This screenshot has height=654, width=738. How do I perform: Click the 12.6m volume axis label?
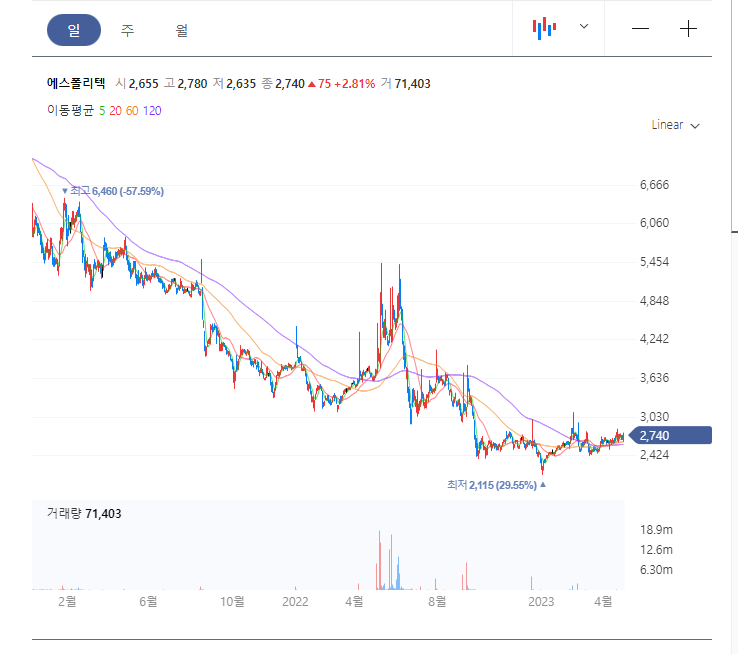click(x=656, y=550)
